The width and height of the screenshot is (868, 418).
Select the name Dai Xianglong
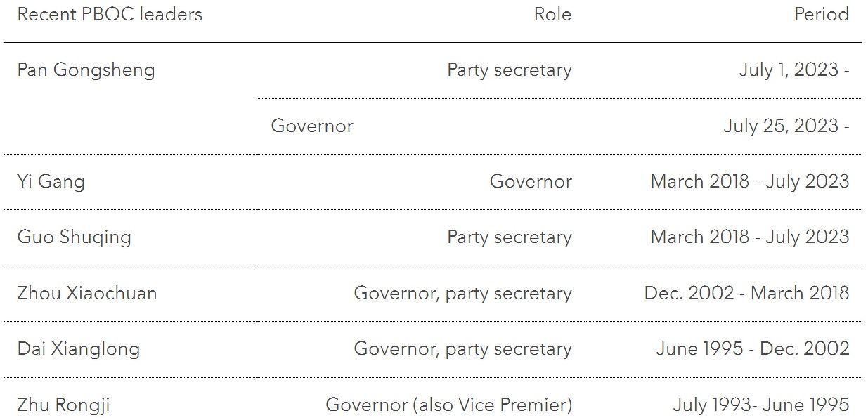[x=78, y=348]
